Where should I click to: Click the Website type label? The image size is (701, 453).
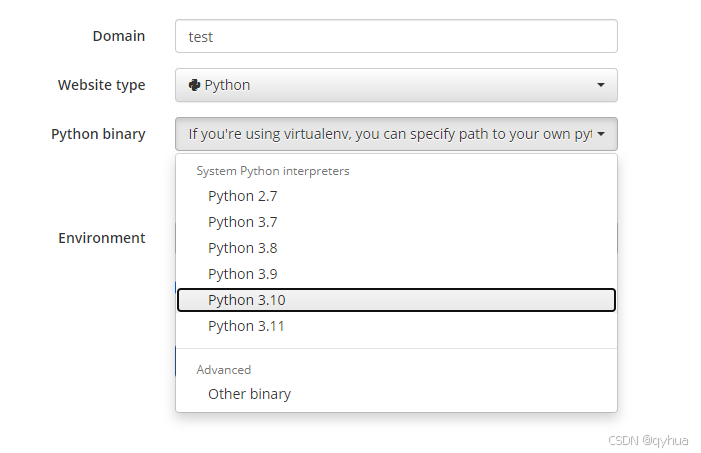point(101,85)
